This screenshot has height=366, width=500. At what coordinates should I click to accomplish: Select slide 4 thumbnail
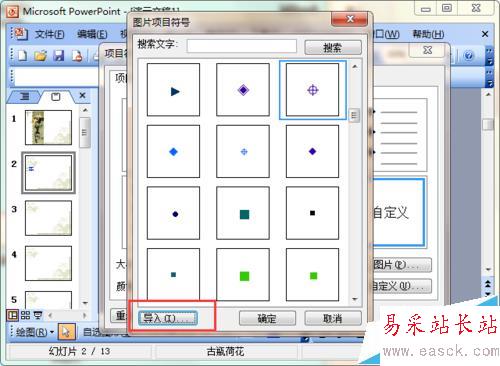(48, 263)
